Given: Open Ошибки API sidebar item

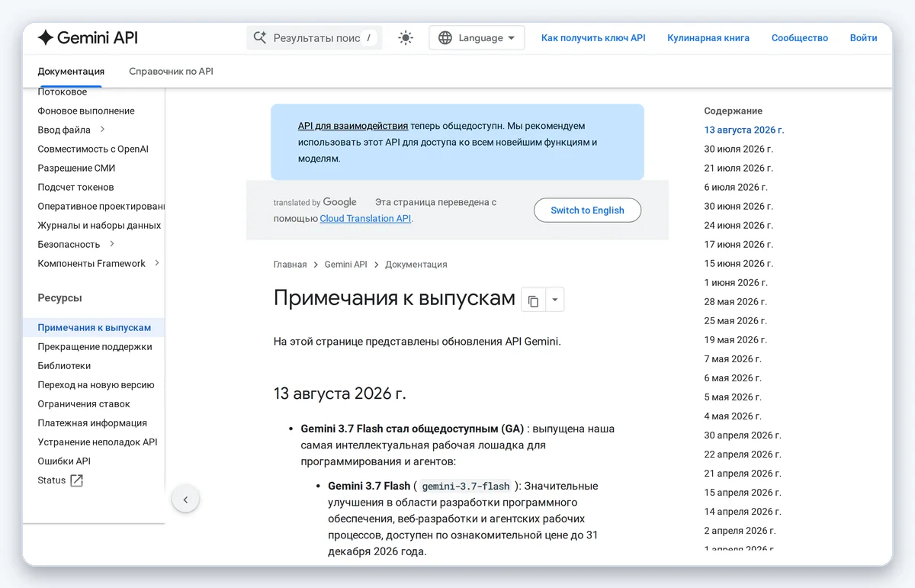Looking at the screenshot, I should coord(64,461).
